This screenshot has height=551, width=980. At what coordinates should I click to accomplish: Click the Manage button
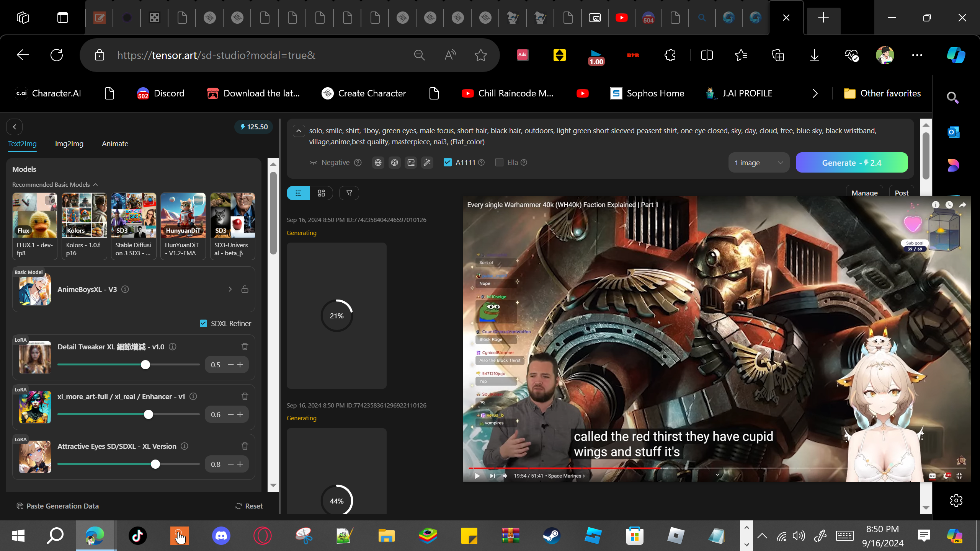pos(864,193)
